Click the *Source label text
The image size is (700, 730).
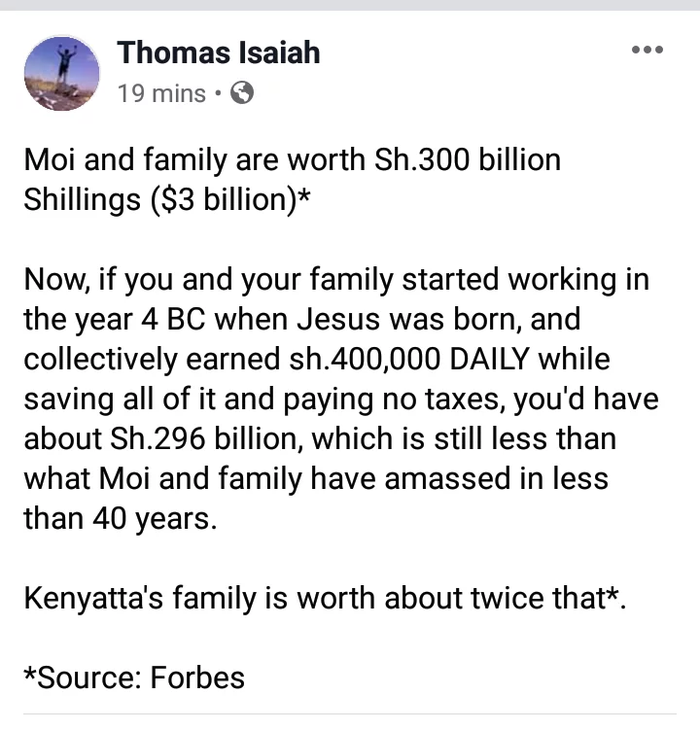click(83, 678)
